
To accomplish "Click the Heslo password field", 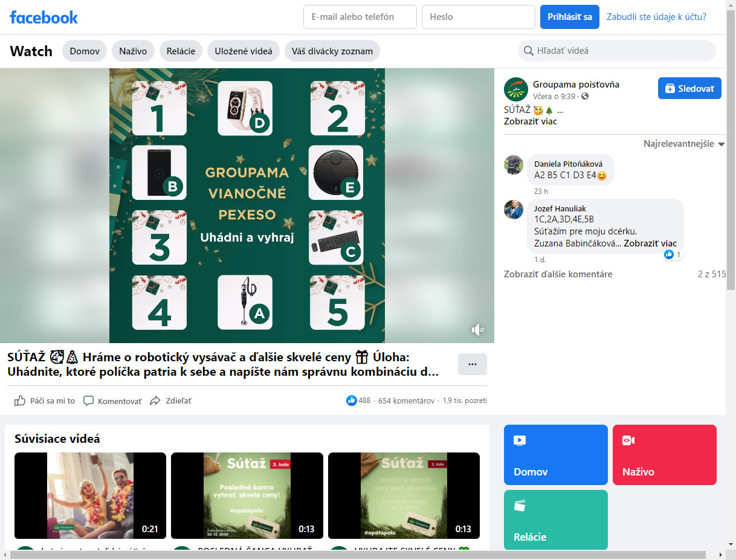I will 479,17.
